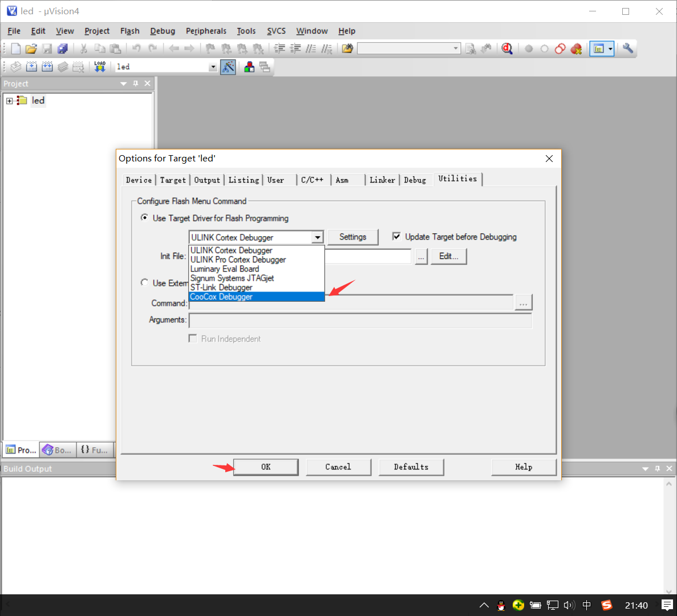This screenshot has height=616, width=677.
Task: Click the New file toolbar icon
Action: click(x=15, y=49)
